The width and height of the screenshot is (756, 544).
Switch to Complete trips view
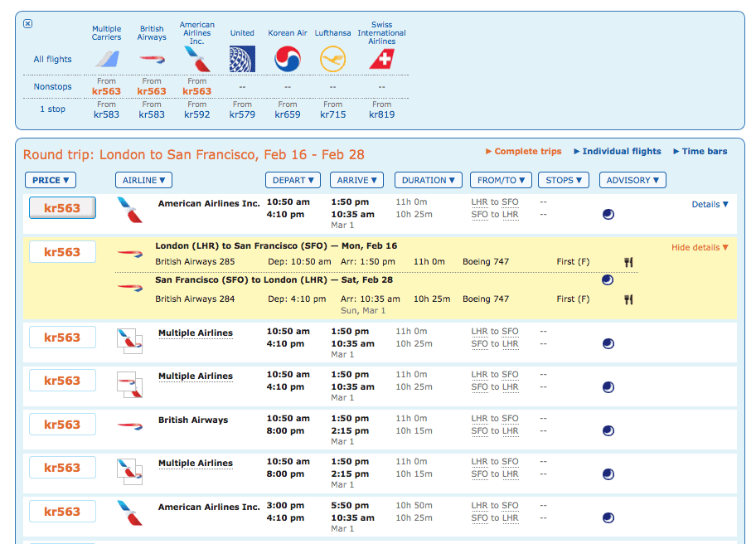[x=524, y=152]
